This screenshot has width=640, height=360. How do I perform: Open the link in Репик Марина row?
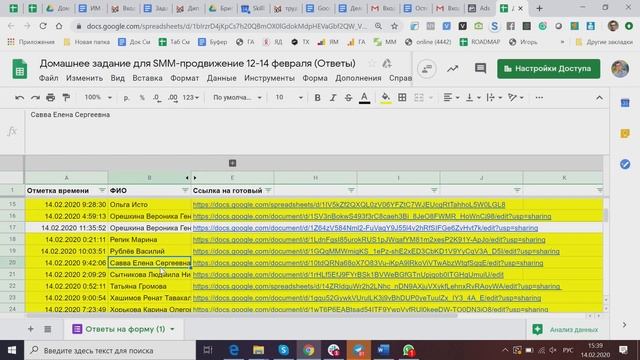(x=369, y=240)
